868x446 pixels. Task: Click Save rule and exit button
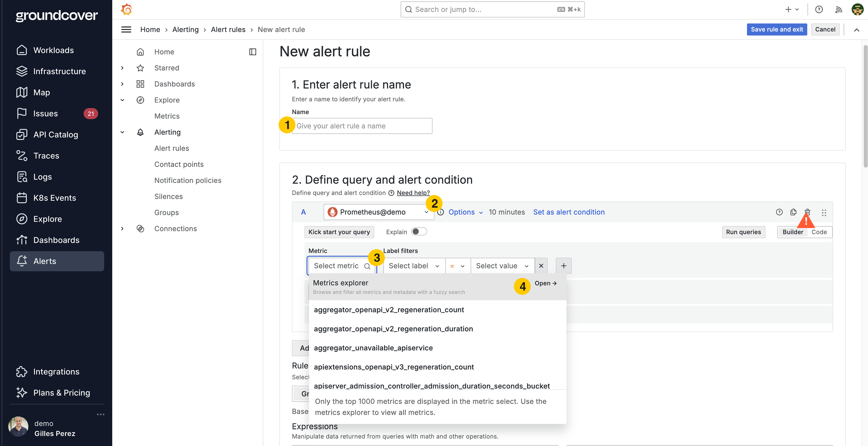776,29
